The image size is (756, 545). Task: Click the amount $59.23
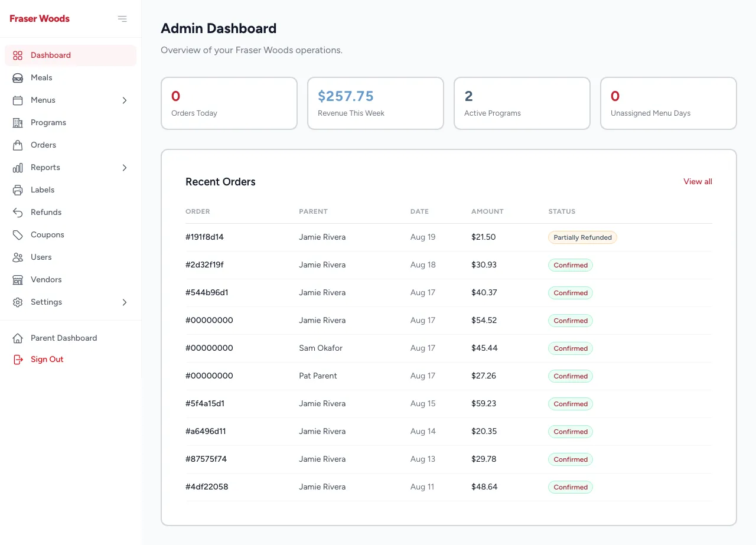(x=484, y=404)
